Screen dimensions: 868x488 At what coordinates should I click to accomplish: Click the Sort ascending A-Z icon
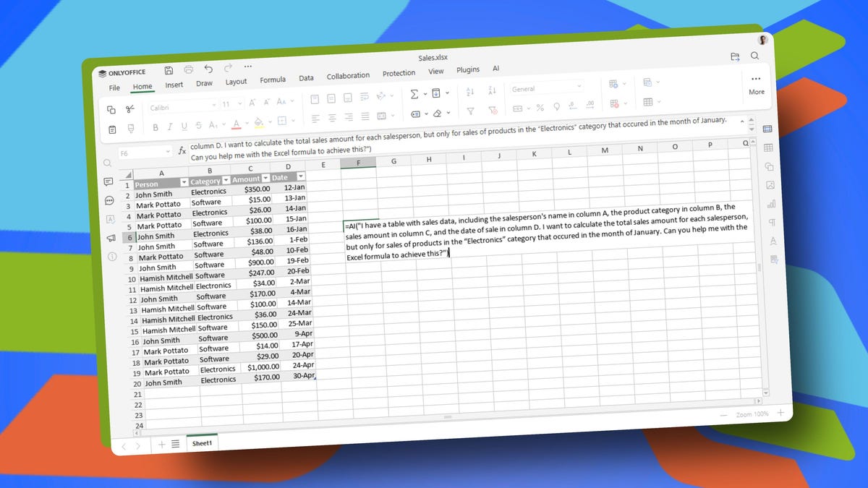[469, 92]
